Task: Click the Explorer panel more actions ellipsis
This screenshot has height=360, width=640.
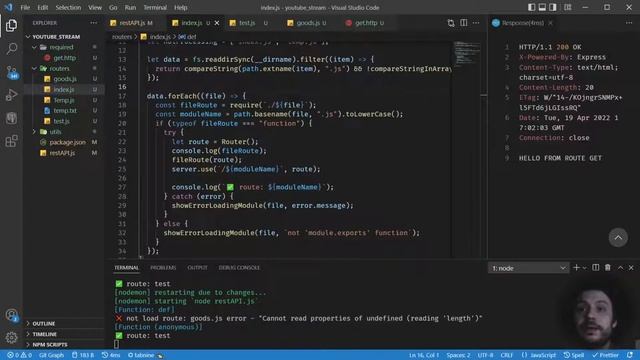Action: coord(93,23)
